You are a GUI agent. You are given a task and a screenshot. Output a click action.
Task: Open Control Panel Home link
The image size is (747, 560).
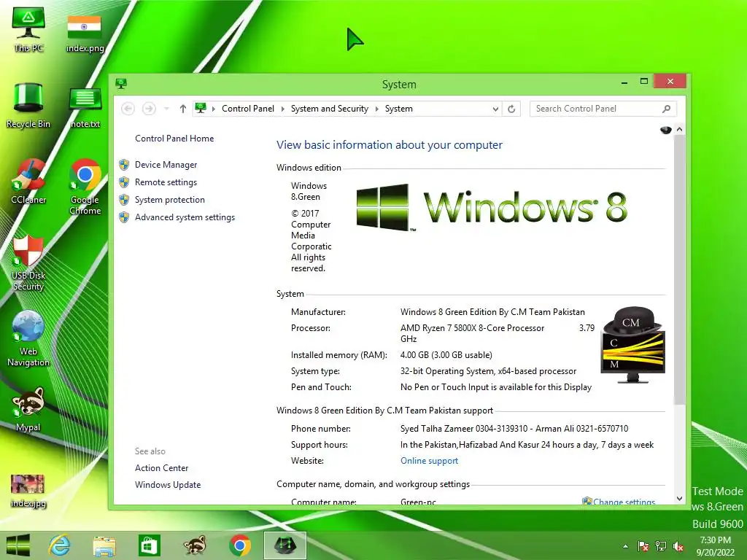point(174,138)
